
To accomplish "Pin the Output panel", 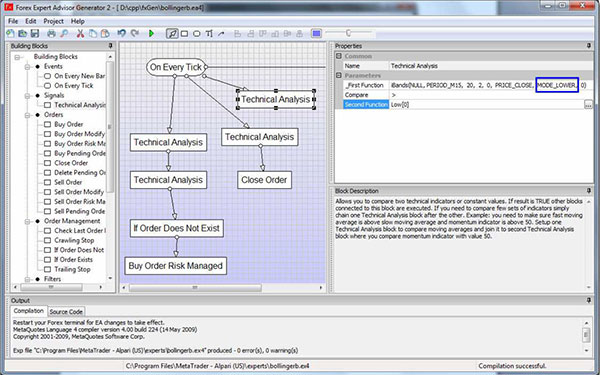I will [589, 301].
